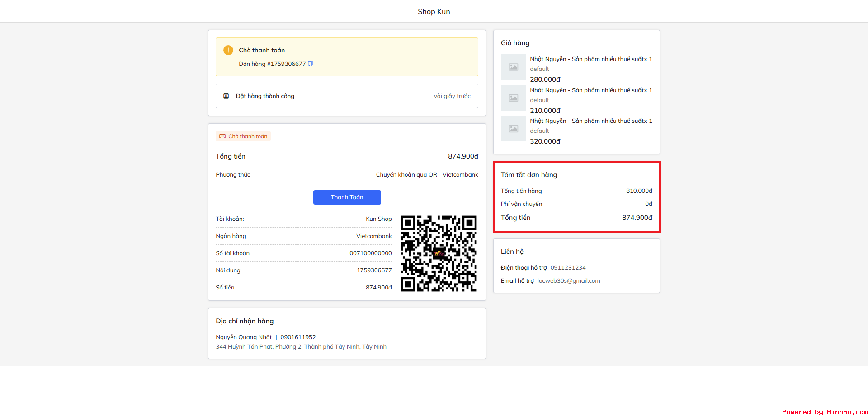Click the orange warning icon in payment banner
868x415 pixels.
tap(228, 50)
